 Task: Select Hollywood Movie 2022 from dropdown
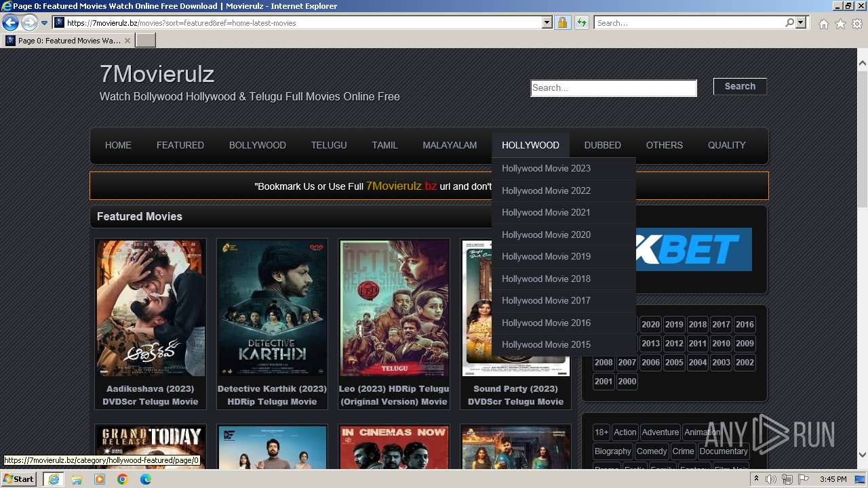(564, 190)
